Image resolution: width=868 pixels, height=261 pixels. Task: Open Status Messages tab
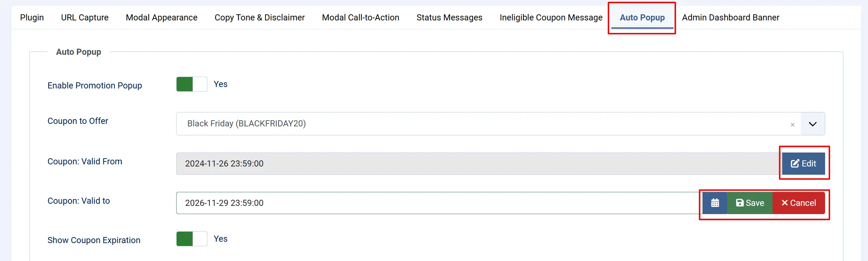tap(449, 18)
